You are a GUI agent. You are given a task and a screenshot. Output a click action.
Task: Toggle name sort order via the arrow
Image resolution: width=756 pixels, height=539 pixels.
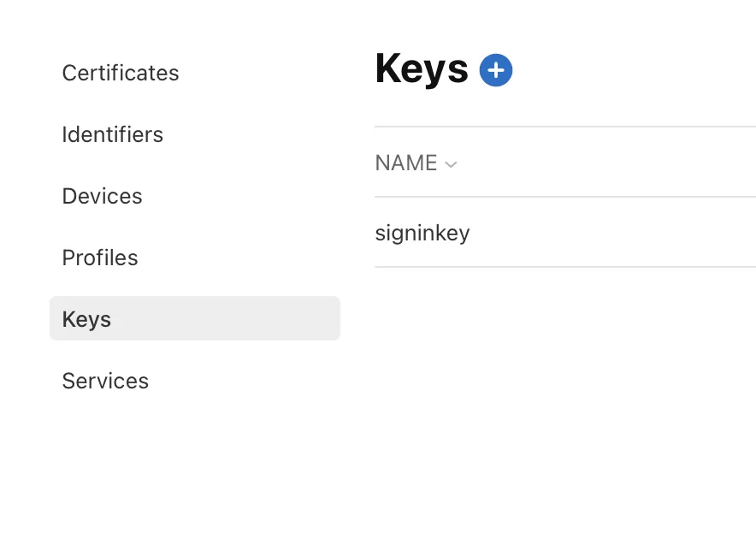pos(451,164)
